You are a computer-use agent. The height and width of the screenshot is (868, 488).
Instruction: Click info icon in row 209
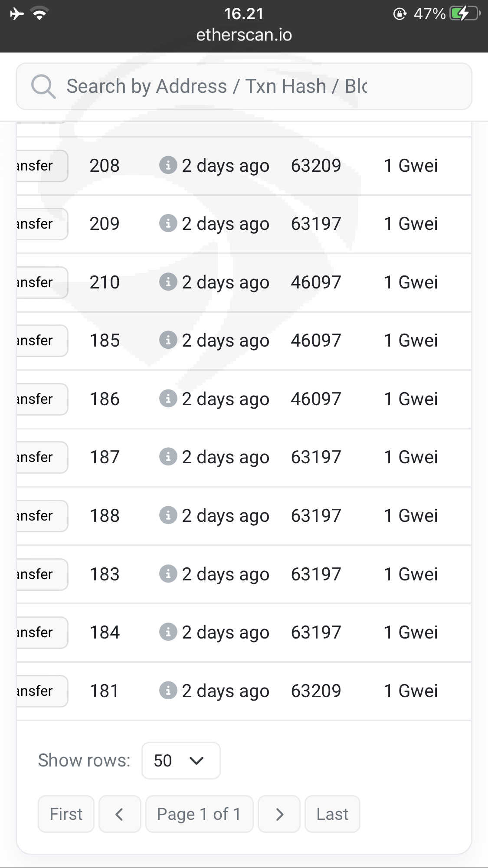click(168, 223)
